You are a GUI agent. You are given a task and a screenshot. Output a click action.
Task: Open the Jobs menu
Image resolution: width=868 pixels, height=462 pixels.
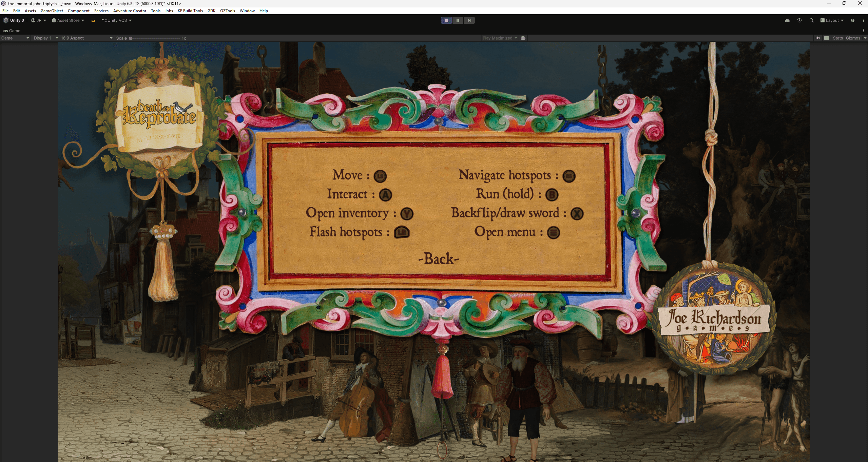pyautogui.click(x=169, y=11)
